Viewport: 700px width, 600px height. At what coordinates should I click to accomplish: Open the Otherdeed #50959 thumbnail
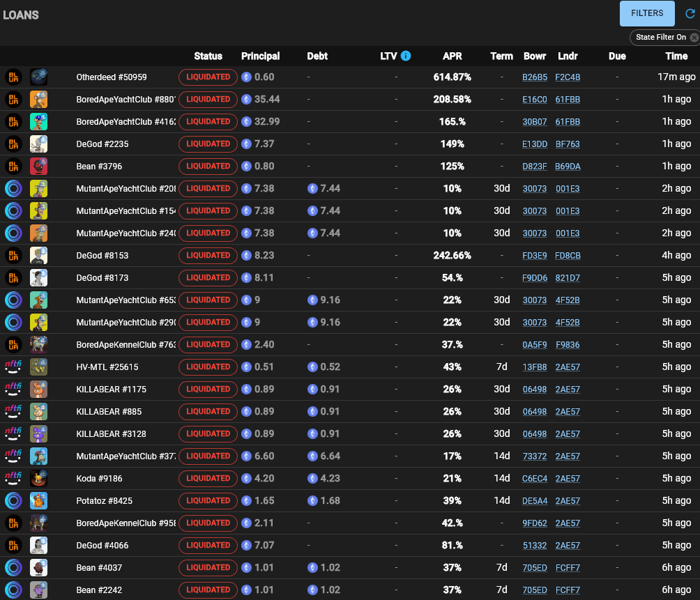[x=39, y=77]
